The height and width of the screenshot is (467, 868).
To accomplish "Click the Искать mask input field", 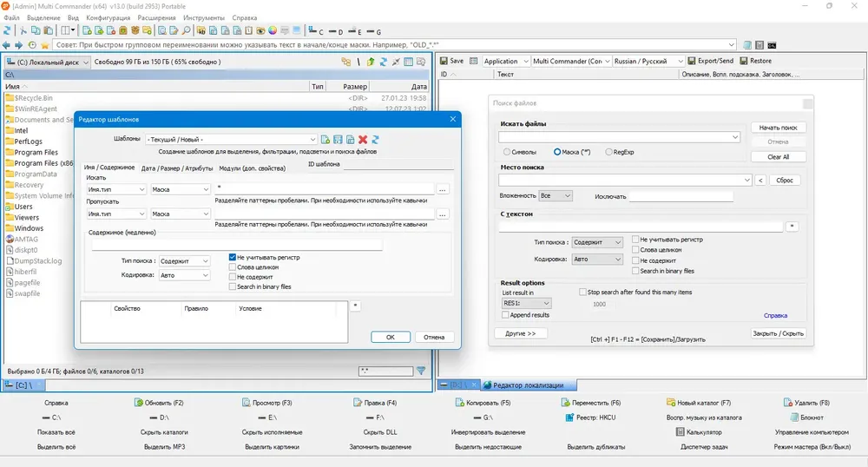I will point(324,189).
